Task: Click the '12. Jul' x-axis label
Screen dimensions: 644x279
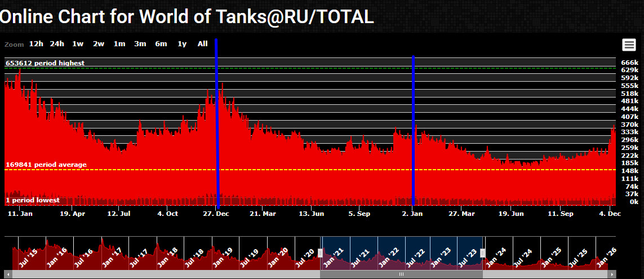Action: click(119, 214)
